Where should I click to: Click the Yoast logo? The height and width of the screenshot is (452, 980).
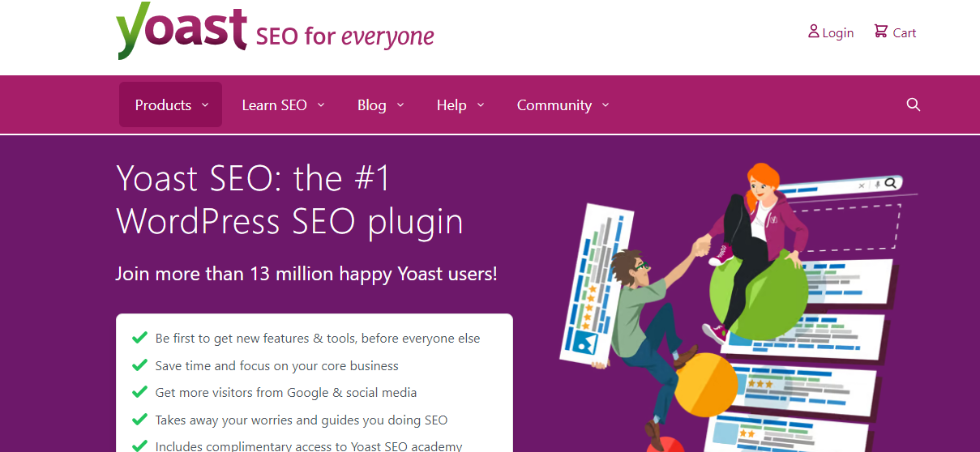[182, 31]
